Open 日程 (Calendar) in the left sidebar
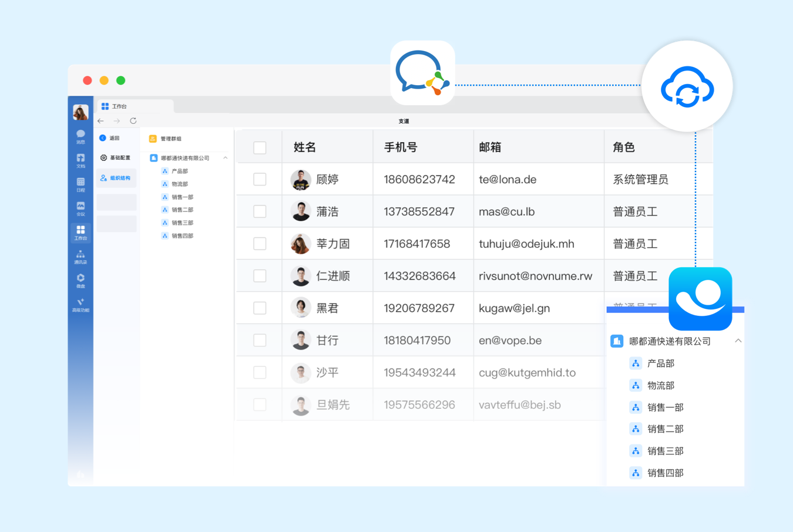793x532 pixels. click(x=80, y=184)
